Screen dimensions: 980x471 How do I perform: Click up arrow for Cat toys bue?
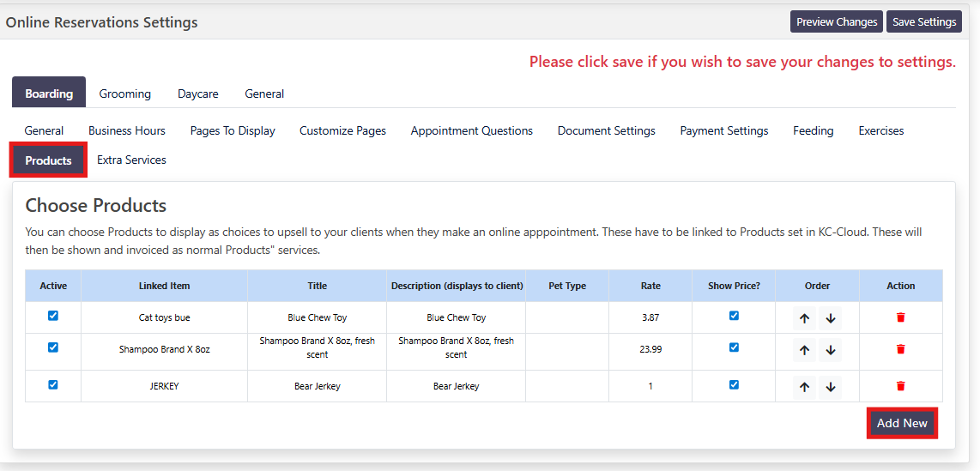click(804, 318)
